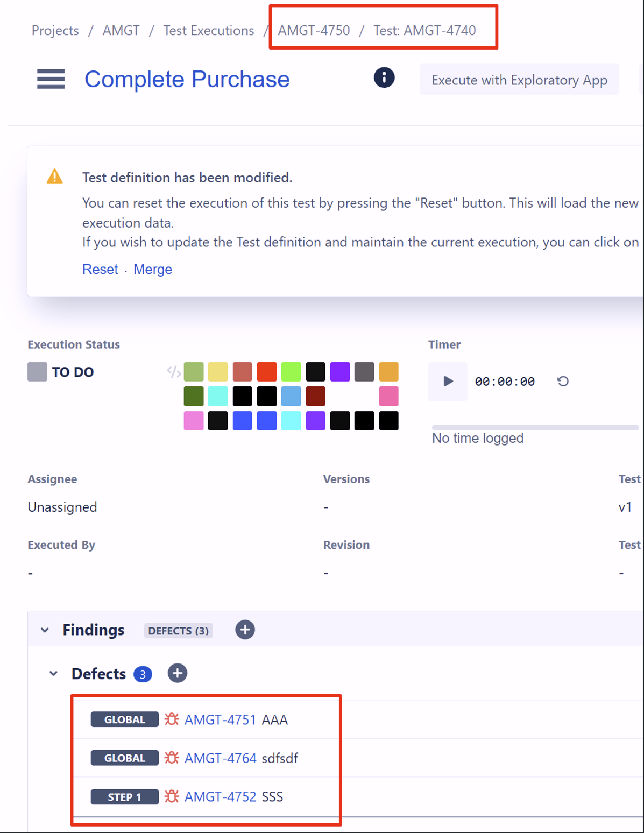Image resolution: width=644 pixels, height=833 pixels.
Task: Click the code icon beside status colors
Action: pyautogui.click(x=173, y=372)
